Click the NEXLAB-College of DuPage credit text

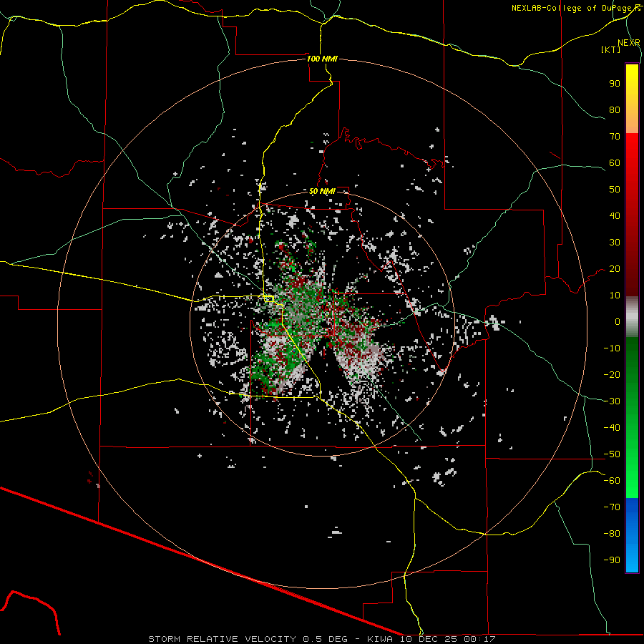[x=572, y=8]
